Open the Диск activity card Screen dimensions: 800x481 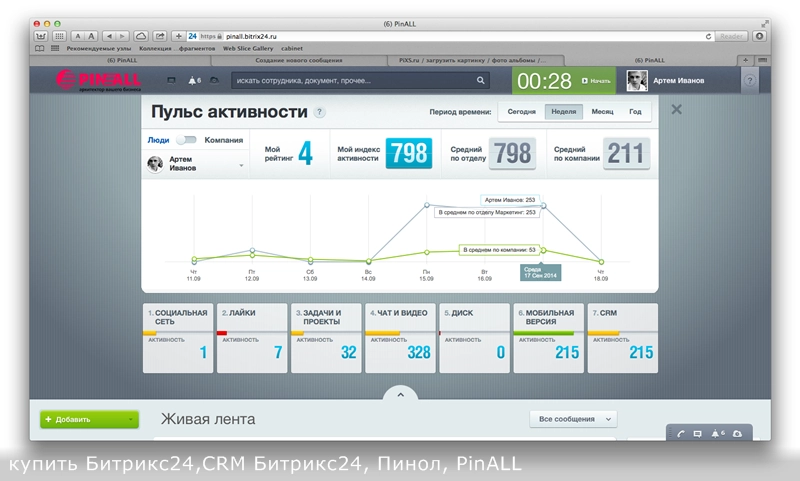(474, 338)
